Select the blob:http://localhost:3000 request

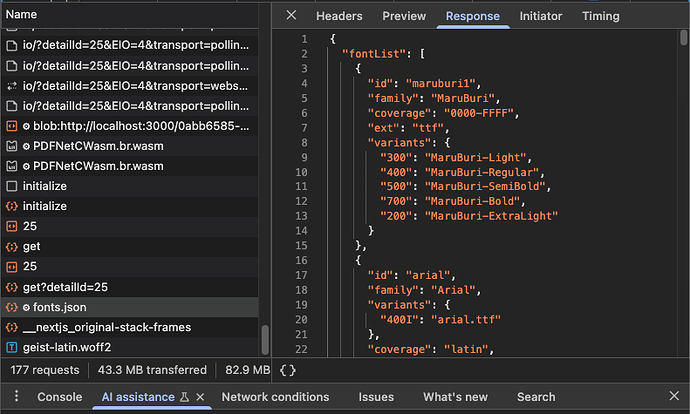click(130, 126)
